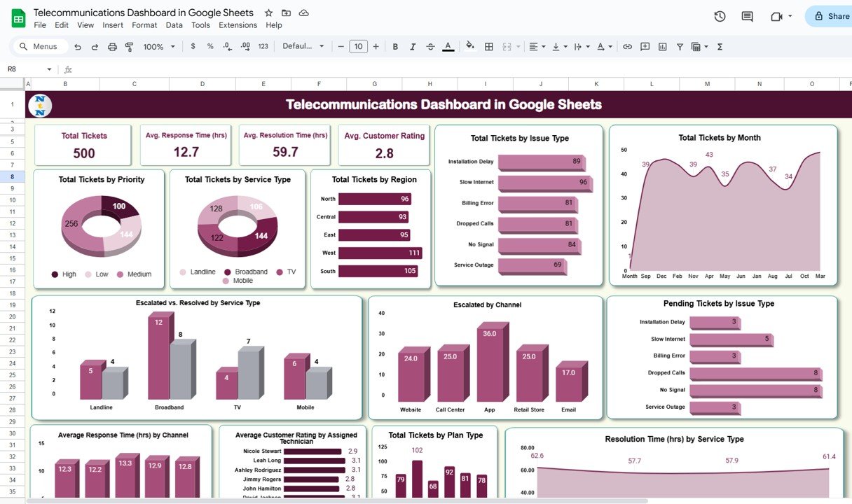Viewport: 852px width, 504px height.
Task: Open version history clock icon
Action: tap(720, 17)
